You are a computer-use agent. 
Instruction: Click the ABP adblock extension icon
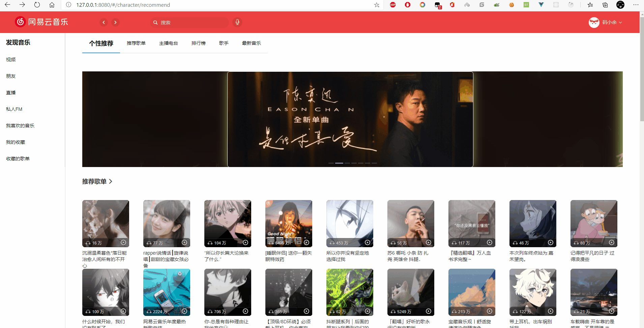point(393,5)
